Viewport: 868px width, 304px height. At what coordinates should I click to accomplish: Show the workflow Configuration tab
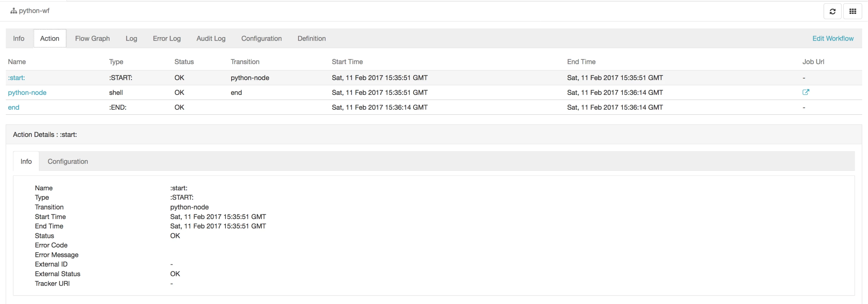[x=261, y=38]
